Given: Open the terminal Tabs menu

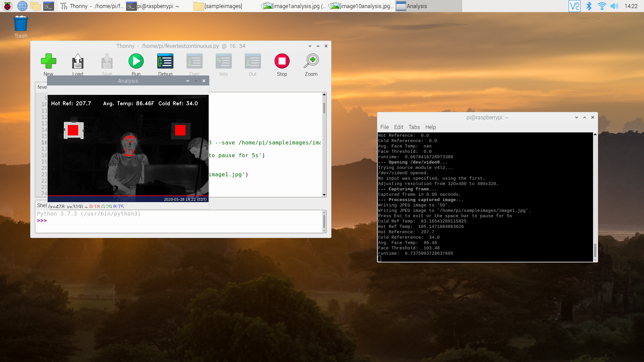Looking at the screenshot, I should coord(414,127).
